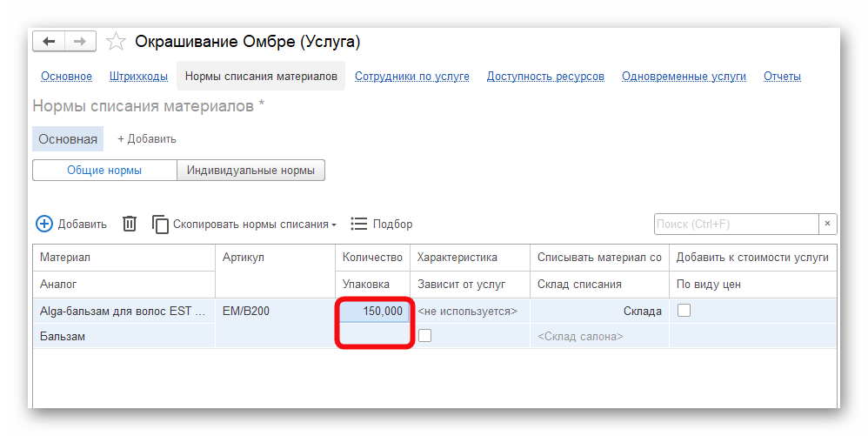This screenshot has height=436, width=868.
Task: Select 'Alga-бальзам для волос EST' material cell
Action: 124,311
